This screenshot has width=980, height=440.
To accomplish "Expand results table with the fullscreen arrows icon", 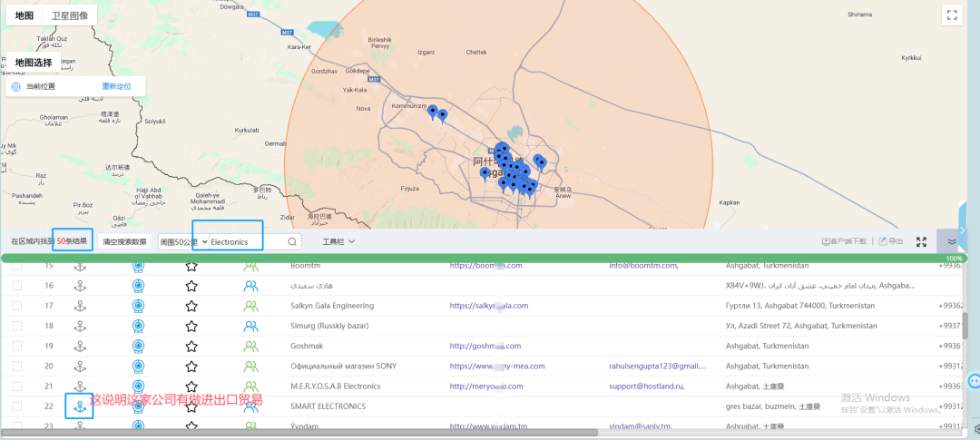I will [x=921, y=242].
